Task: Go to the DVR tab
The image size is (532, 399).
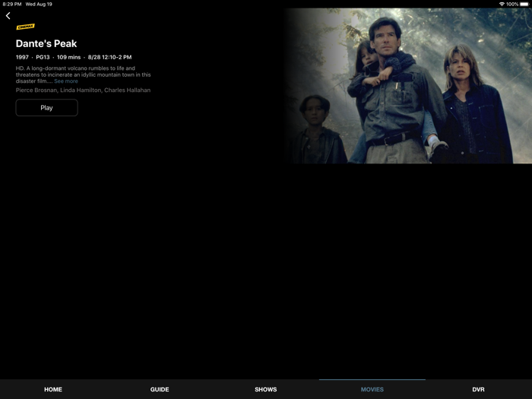Action: pyautogui.click(x=478, y=389)
